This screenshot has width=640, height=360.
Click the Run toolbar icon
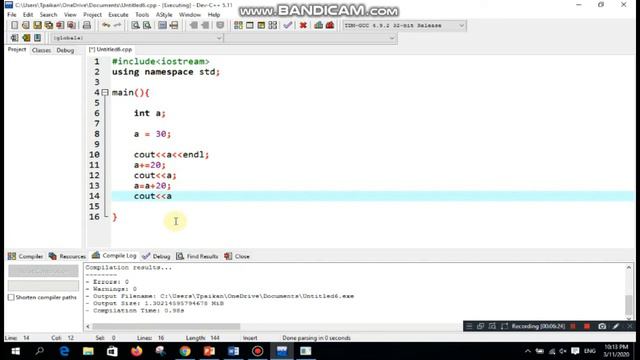[x=249, y=25]
